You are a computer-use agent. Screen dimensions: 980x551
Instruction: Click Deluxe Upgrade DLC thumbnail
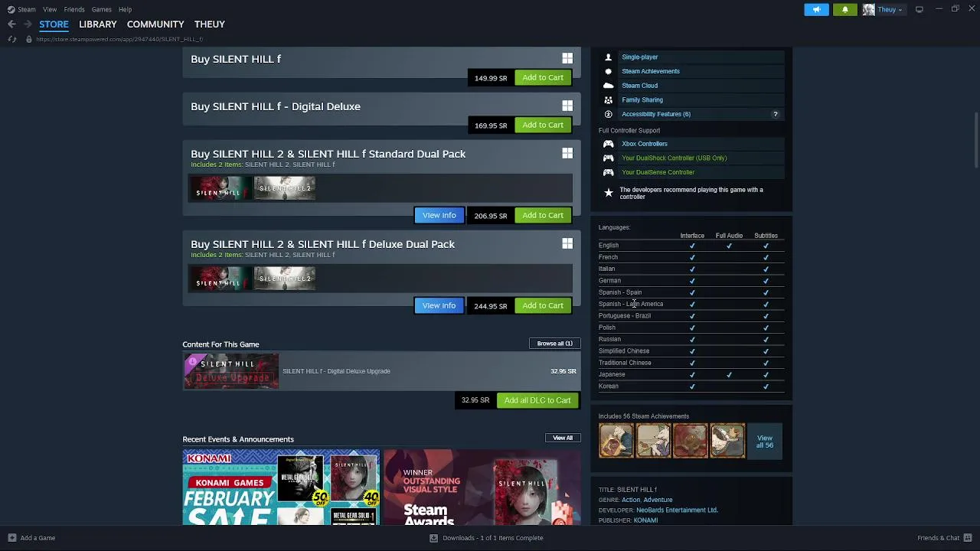pos(230,371)
